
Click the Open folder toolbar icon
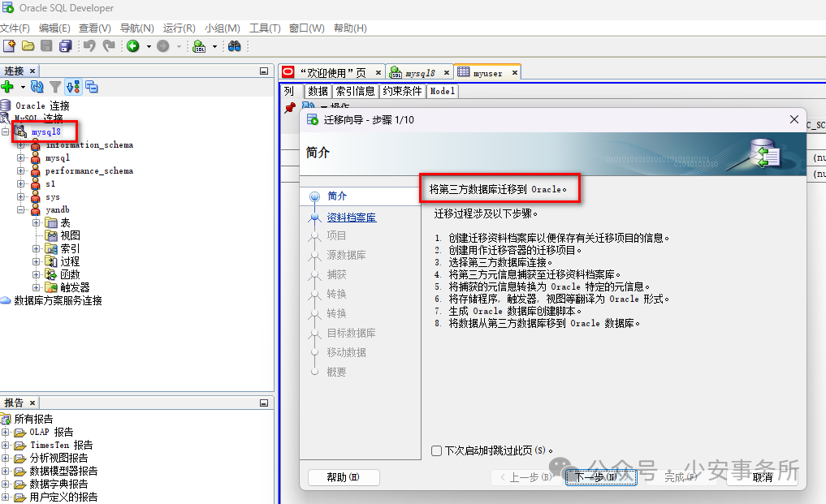coord(28,45)
